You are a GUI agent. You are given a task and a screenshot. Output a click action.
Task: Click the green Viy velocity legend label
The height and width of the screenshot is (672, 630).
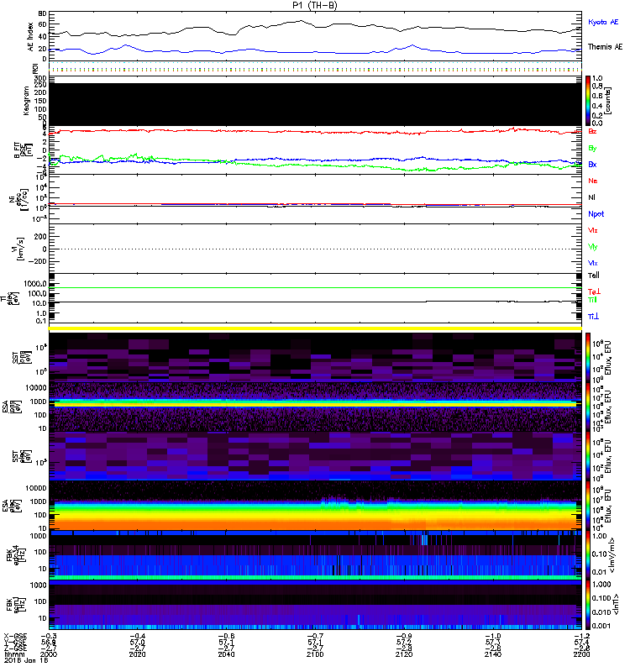[x=593, y=247]
